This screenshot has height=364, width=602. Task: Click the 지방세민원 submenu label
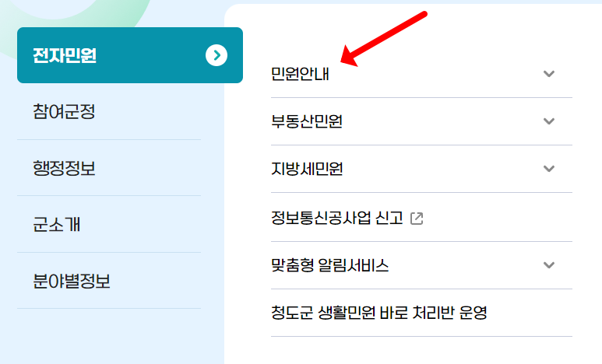point(306,169)
